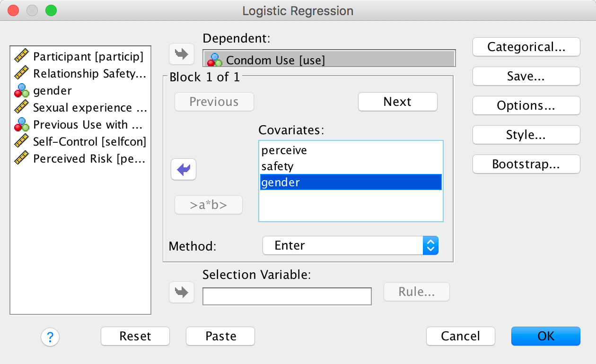Select the Perceived Risk variable
Image resolution: width=596 pixels, height=364 pixels.
pyautogui.click(x=89, y=159)
